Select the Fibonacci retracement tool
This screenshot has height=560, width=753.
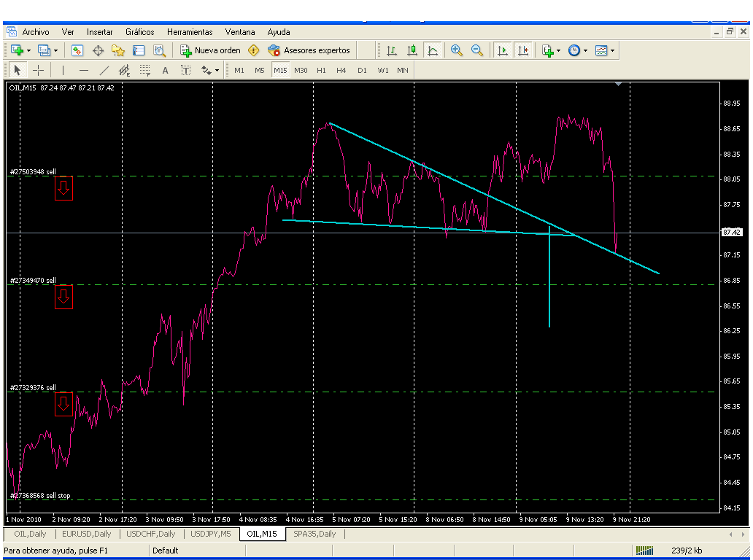(145, 71)
